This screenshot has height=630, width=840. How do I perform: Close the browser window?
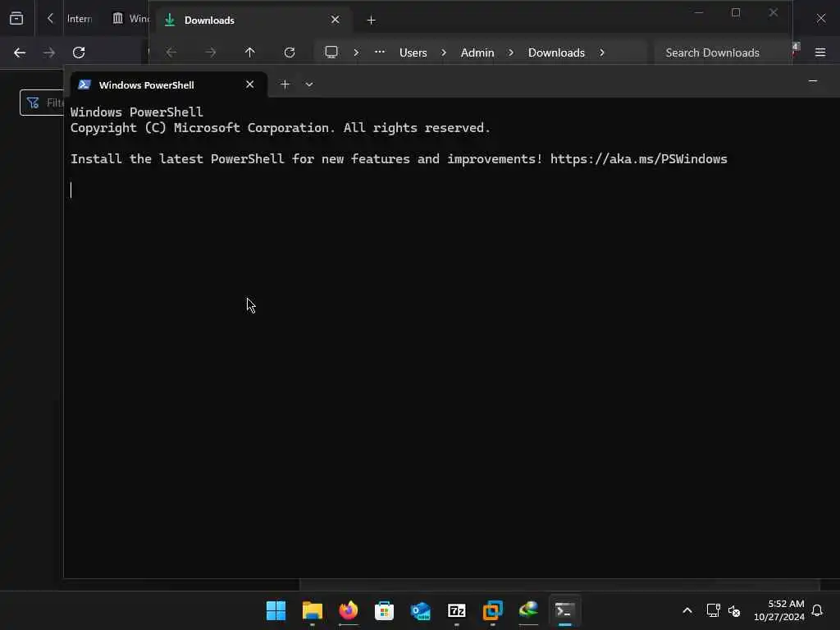[821, 19]
